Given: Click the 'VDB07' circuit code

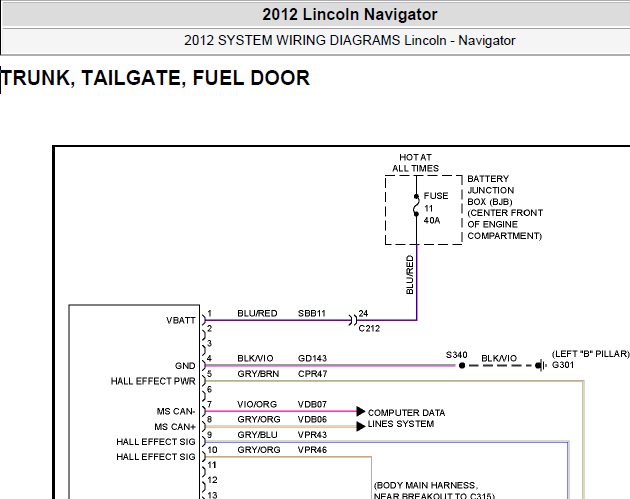Looking at the screenshot, I should [312, 404].
